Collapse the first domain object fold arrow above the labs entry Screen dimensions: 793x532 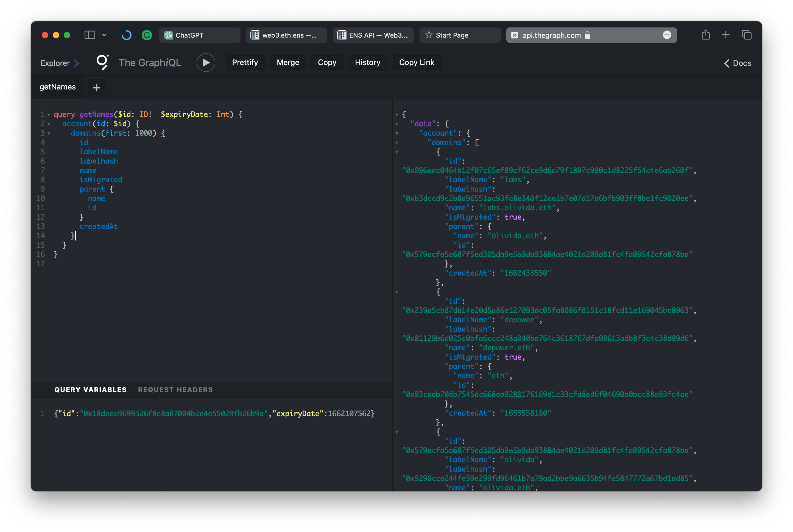[396, 152]
